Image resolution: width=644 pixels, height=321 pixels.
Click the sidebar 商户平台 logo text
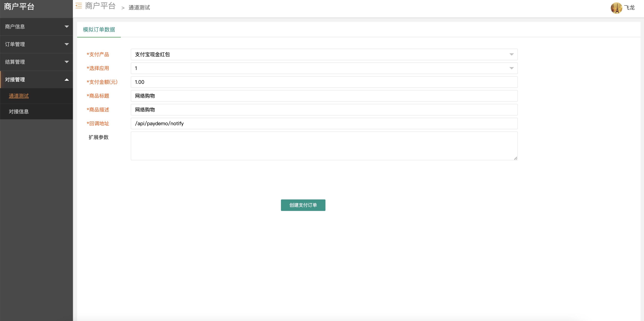point(19,7)
